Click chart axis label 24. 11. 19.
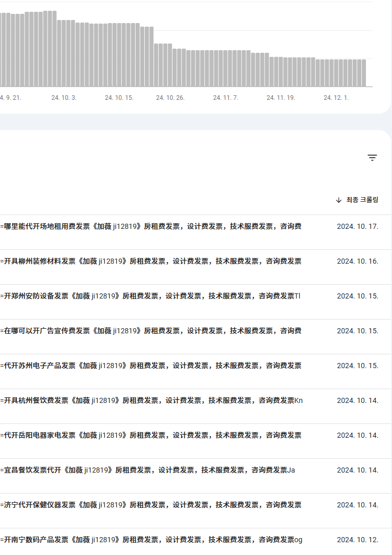Screen dimensions: 392x555 (x=281, y=98)
